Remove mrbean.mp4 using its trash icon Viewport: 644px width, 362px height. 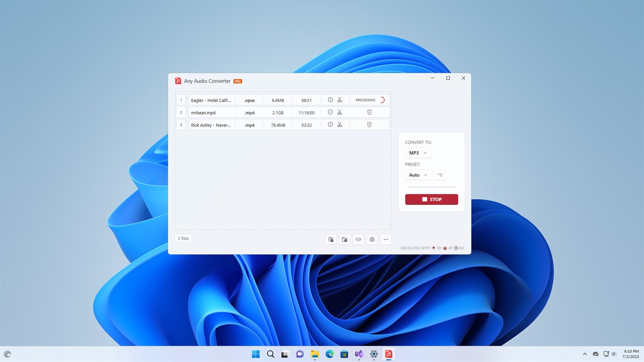pyautogui.click(x=369, y=112)
